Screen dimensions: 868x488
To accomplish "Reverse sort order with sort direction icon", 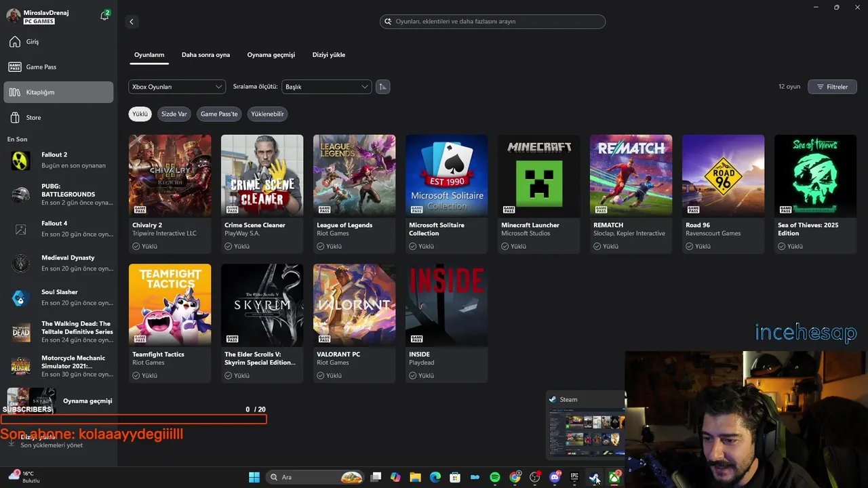I will click(383, 87).
